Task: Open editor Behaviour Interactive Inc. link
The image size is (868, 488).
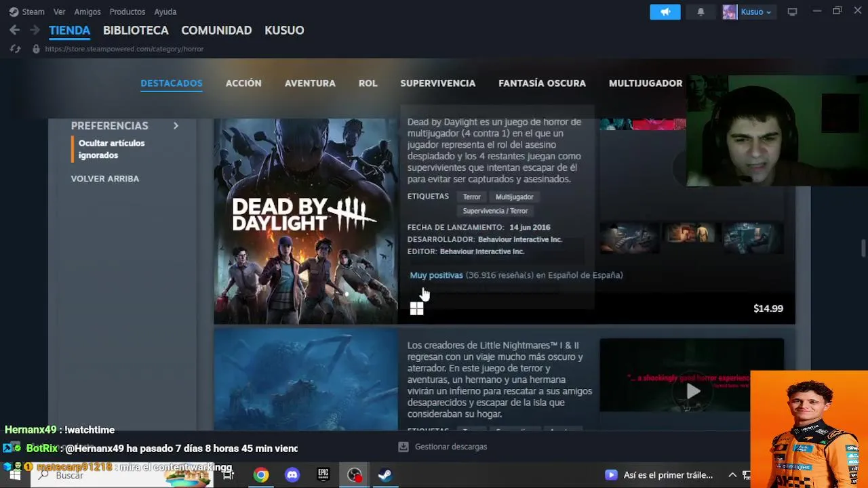Action: pyautogui.click(x=482, y=251)
